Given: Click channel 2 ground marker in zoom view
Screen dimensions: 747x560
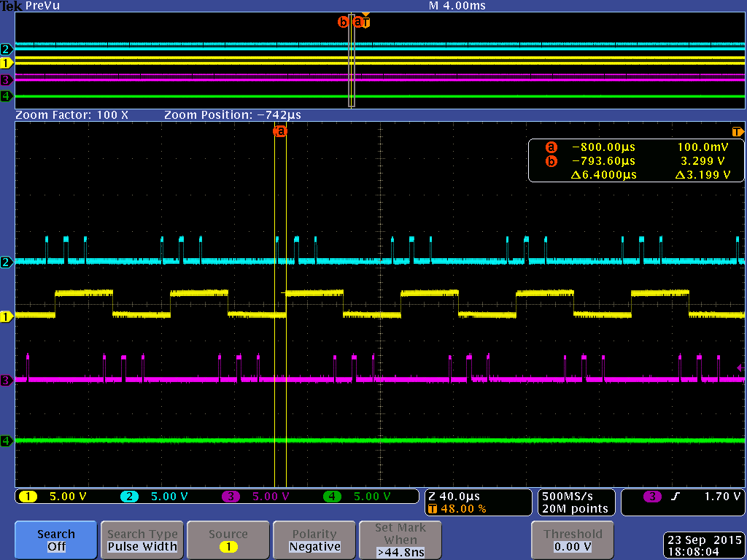Looking at the screenshot, I should pos(7,262).
